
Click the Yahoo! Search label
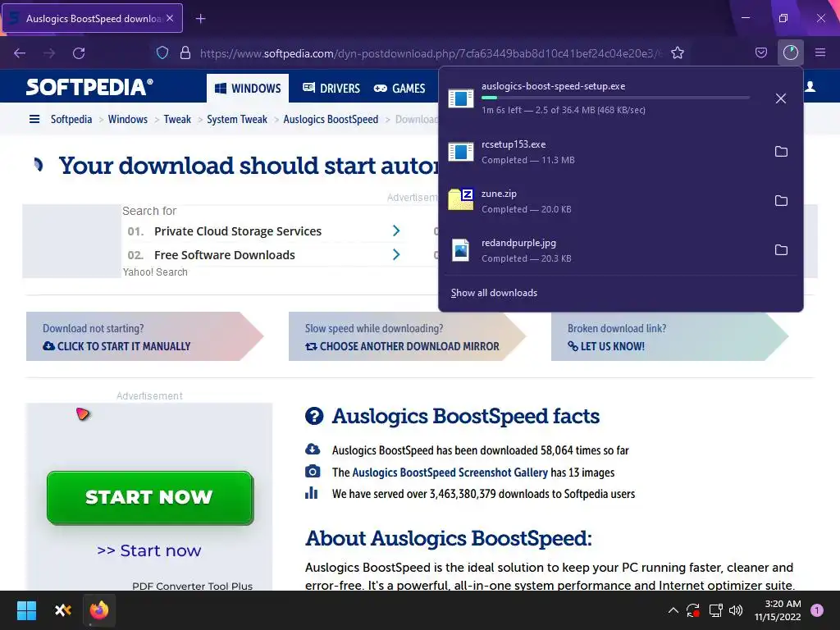(x=155, y=272)
